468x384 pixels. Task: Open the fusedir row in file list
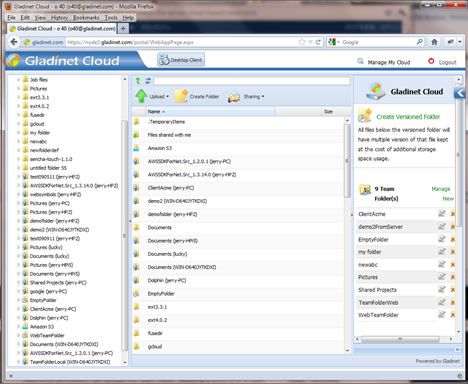(238, 333)
